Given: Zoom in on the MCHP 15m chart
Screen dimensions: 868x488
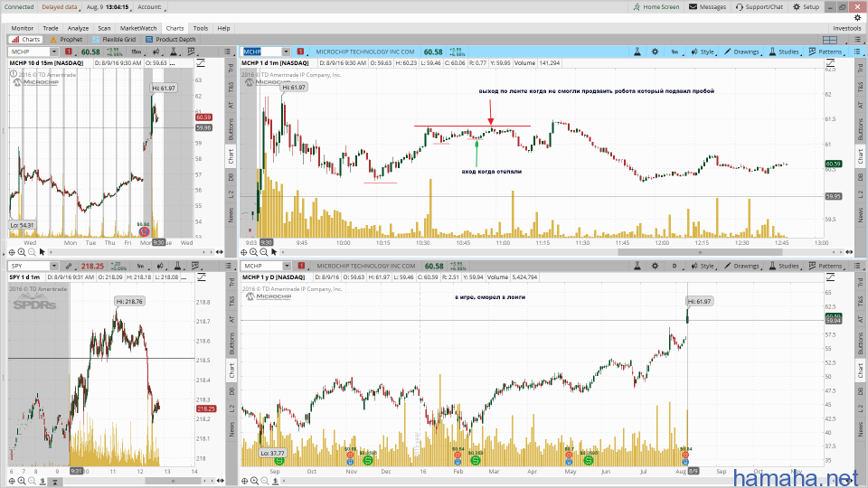Looking at the screenshot, I should 22,252.
